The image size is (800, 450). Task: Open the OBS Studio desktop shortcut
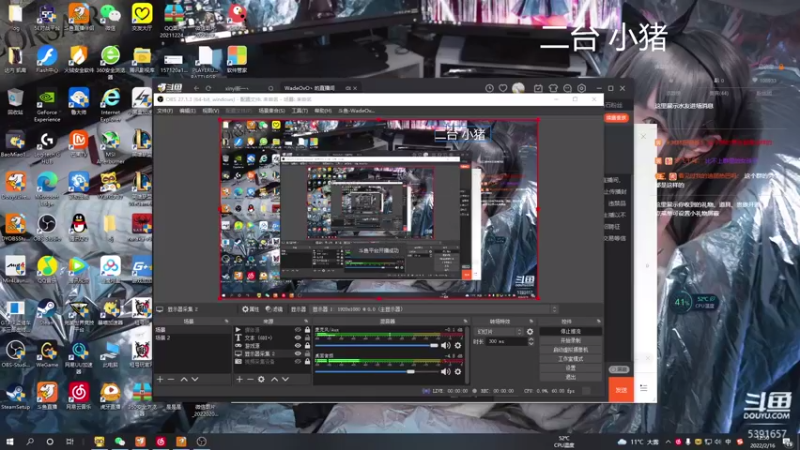pyautogui.click(x=46, y=228)
